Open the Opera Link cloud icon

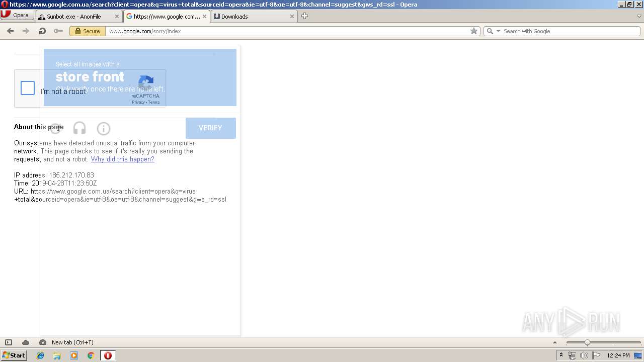coord(26,342)
